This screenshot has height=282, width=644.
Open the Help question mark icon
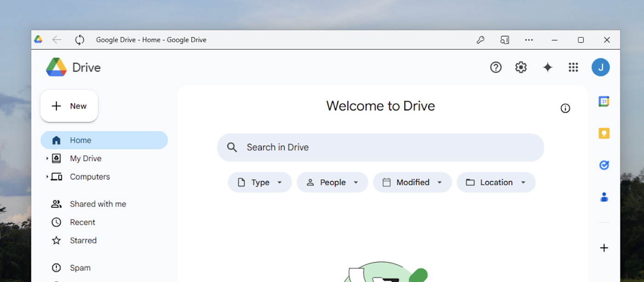[x=495, y=67]
